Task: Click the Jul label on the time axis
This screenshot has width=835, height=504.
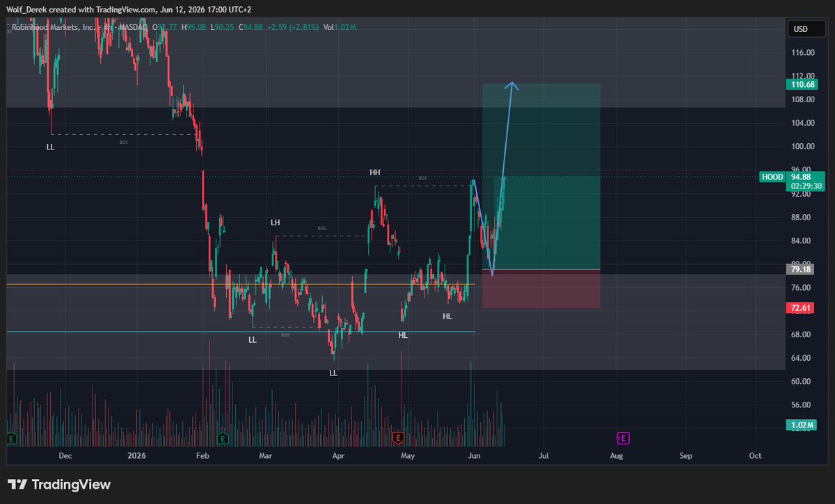Action: 544,456
